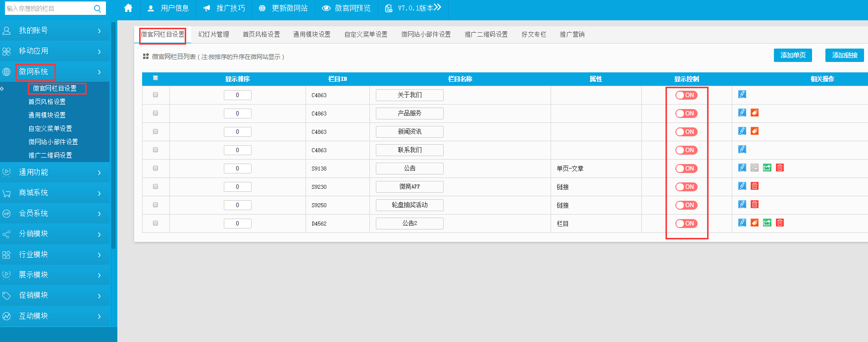Screen dimensions: 868x342
Task: Click the sort order field for 公告
Action: (x=237, y=169)
